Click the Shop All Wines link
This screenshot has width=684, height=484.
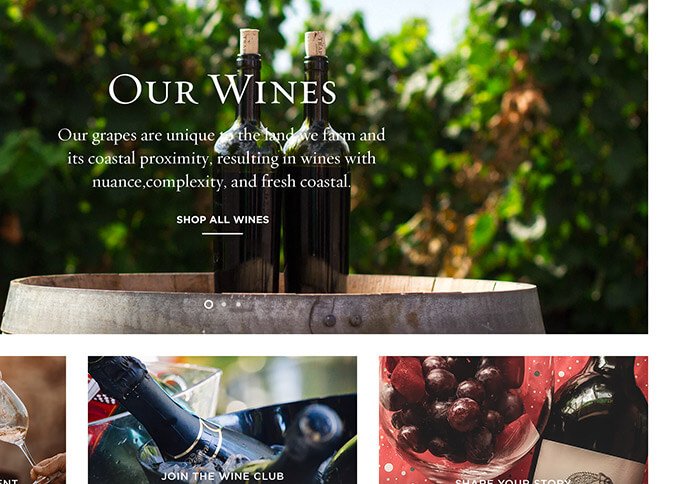point(222,220)
